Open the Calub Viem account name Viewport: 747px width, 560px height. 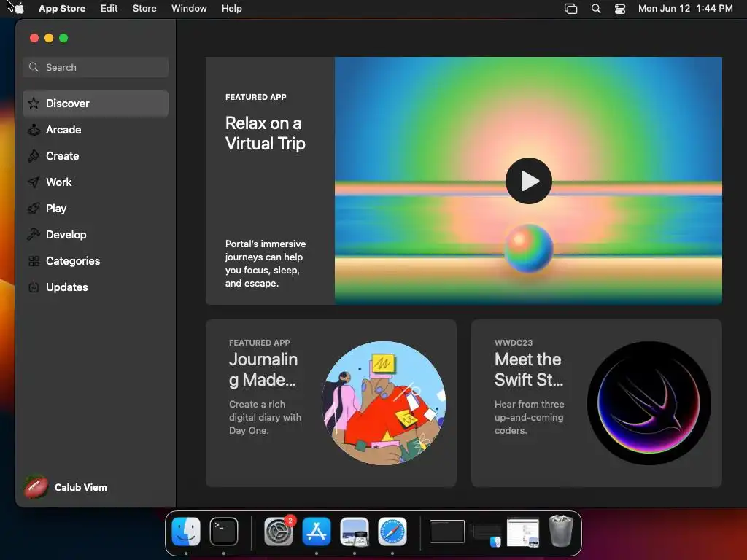tap(80, 487)
